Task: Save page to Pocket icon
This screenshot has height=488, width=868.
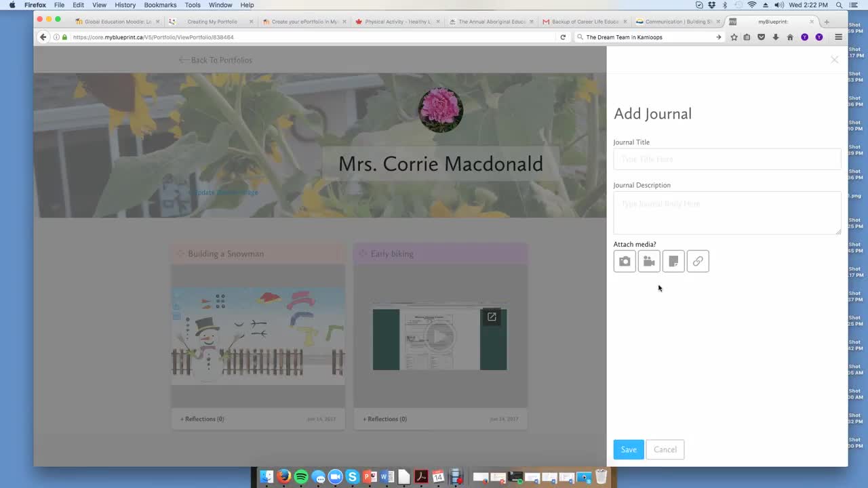Action: [762, 37]
